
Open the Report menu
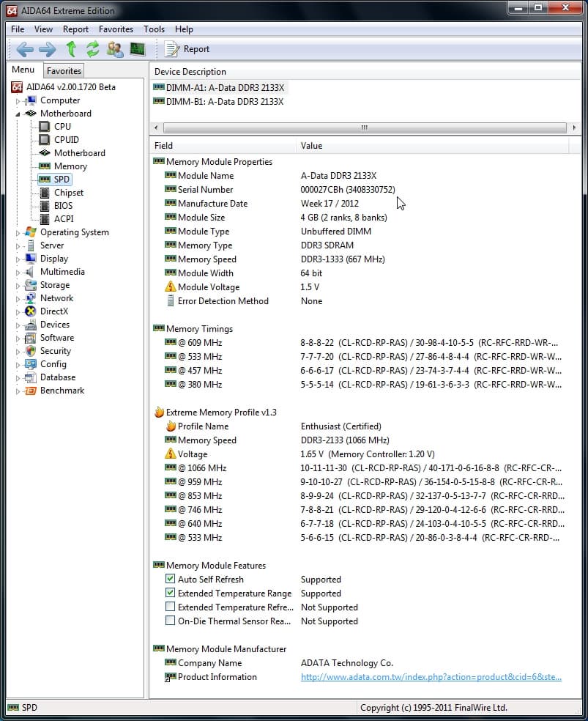click(76, 29)
